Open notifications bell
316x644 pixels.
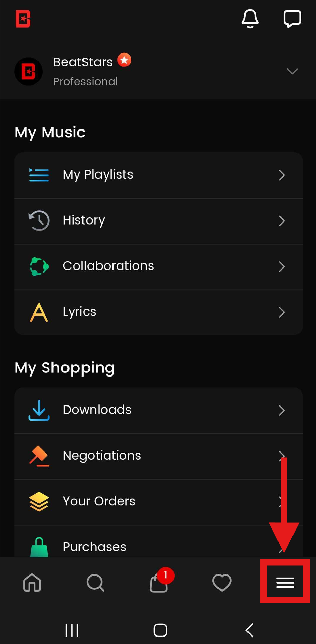[x=250, y=18]
